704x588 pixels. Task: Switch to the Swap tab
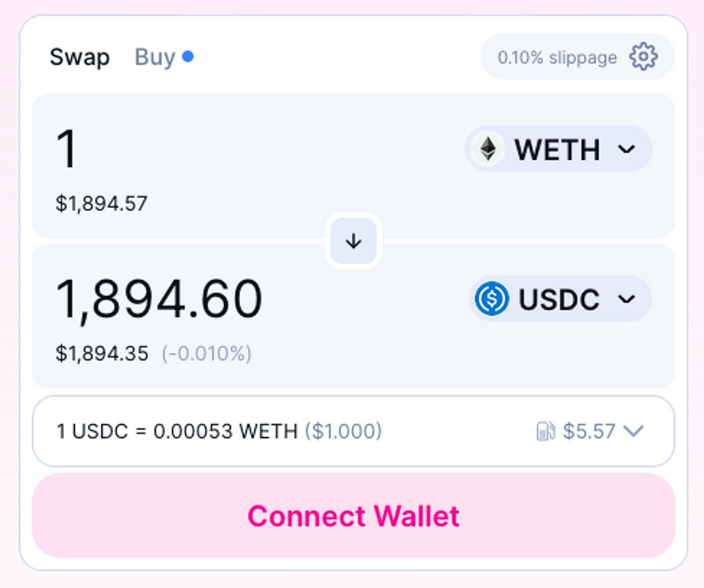(79, 57)
